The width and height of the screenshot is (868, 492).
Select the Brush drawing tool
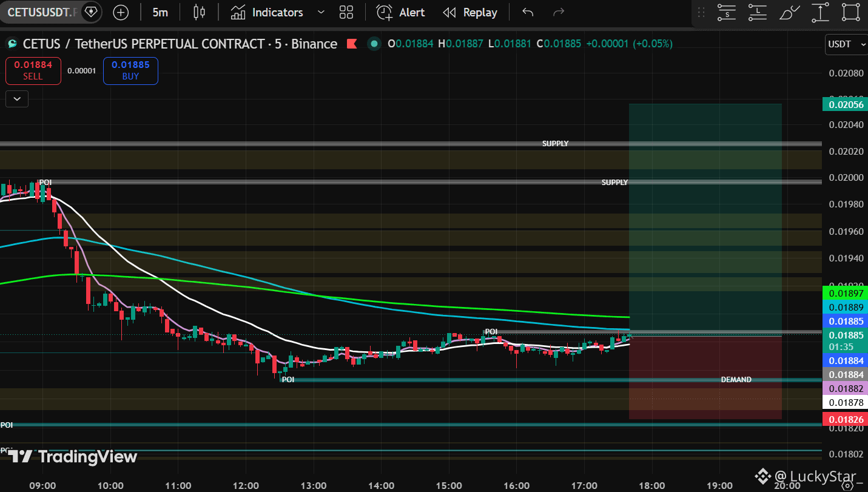789,12
